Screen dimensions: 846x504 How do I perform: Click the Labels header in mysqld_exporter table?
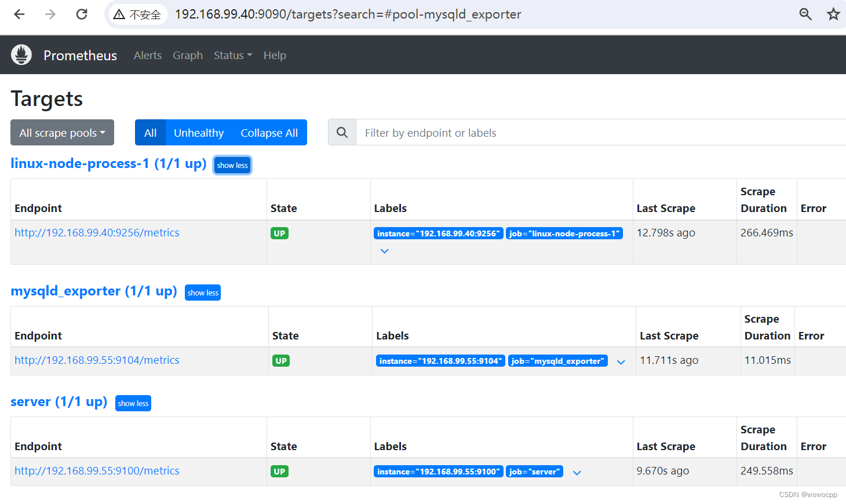tap(392, 335)
